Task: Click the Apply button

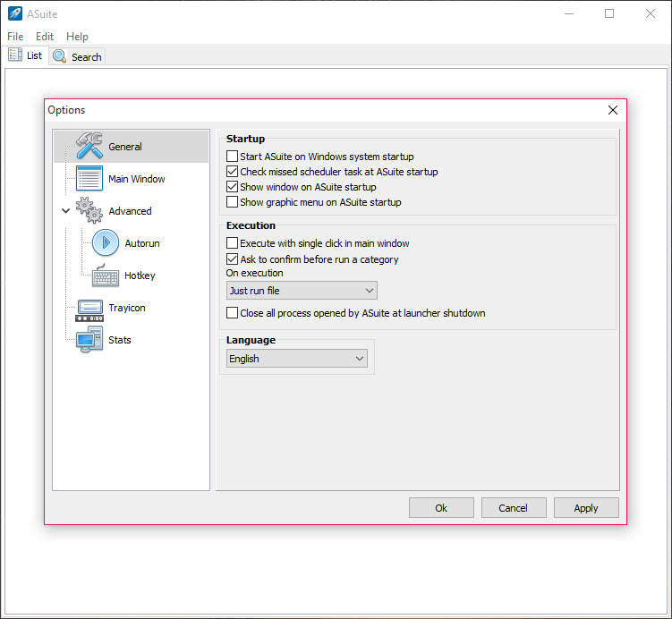Action: pos(586,507)
